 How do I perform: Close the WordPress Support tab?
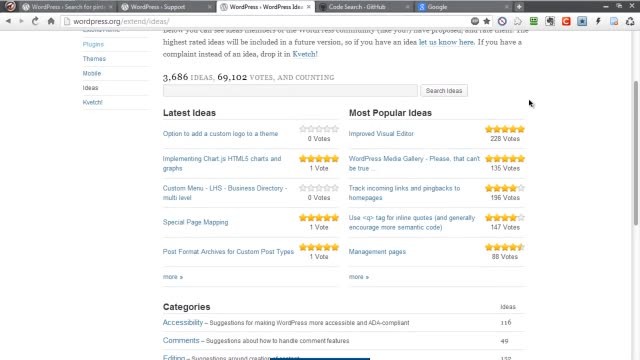click(209, 7)
